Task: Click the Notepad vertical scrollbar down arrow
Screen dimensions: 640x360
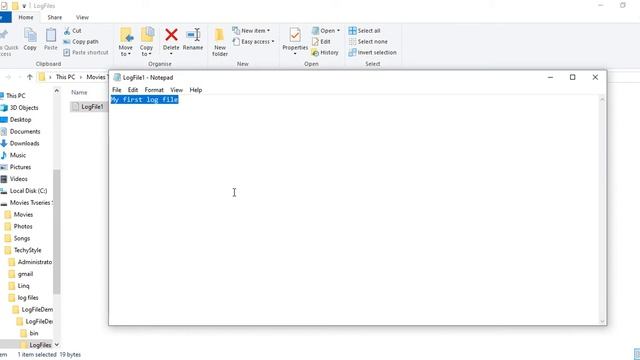Action: click(x=602, y=321)
